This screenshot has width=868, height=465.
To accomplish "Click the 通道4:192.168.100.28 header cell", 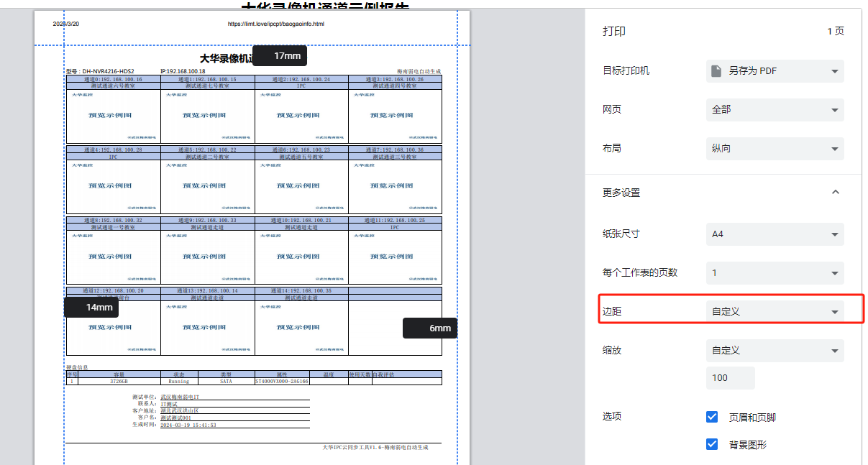I will (x=113, y=149).
